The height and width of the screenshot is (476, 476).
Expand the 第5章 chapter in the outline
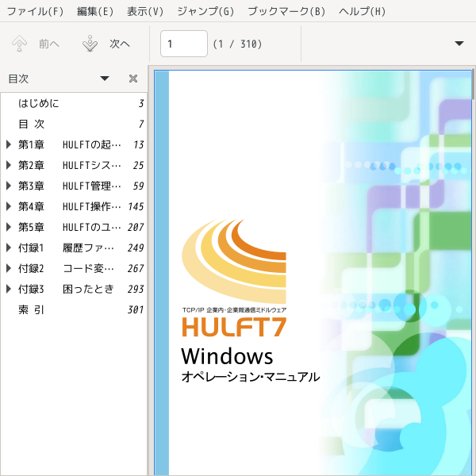tap(9, 227)
